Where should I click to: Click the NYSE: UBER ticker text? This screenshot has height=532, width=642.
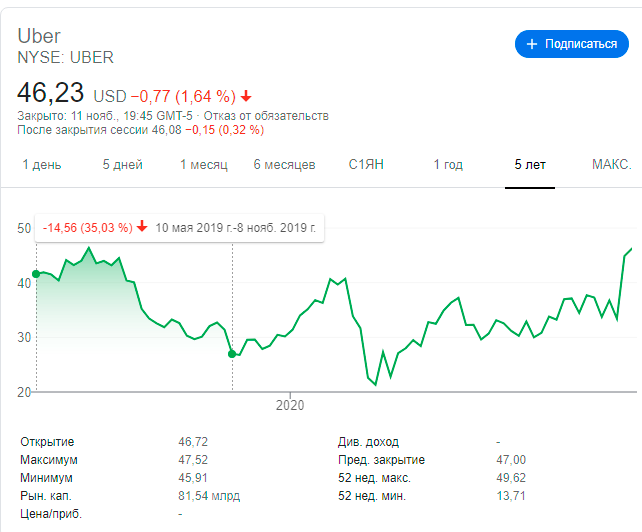[66, 58]
